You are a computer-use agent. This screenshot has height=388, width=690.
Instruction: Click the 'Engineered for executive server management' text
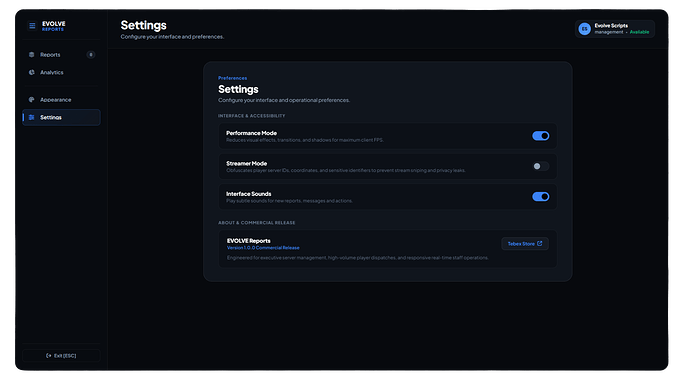point(358,258)
